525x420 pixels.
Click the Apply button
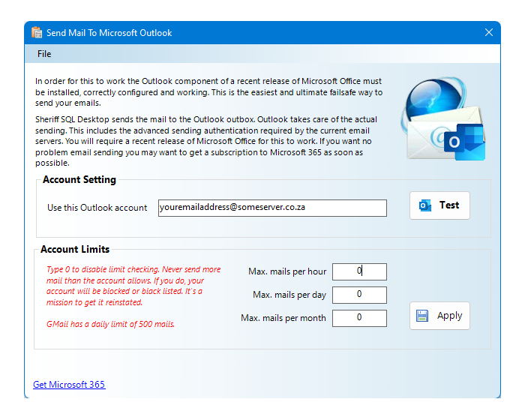click(439, 316)
